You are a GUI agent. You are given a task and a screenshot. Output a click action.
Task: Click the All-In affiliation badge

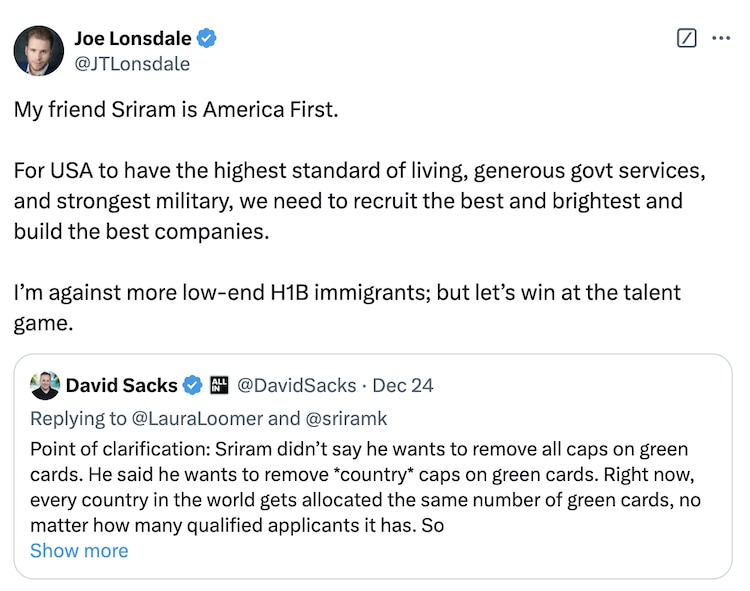(x=220, y=385)
